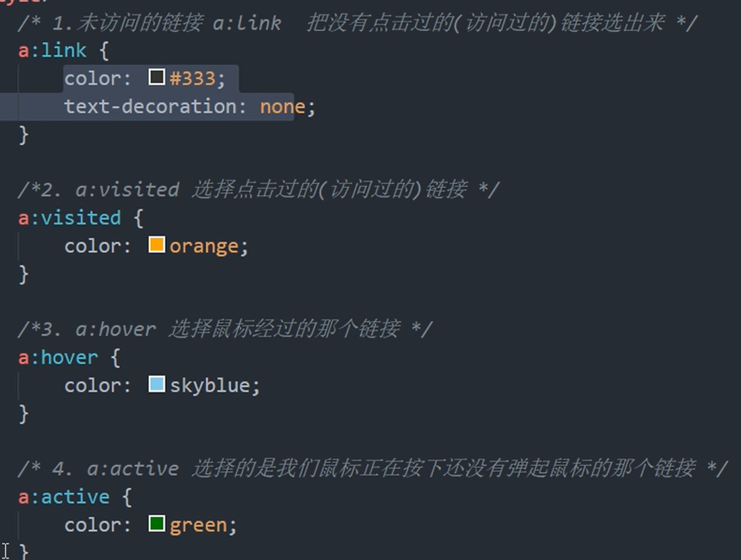The width and height of the screenshot is (741, 560).
Task: Click the a:link selector
Action: point(52,50)
